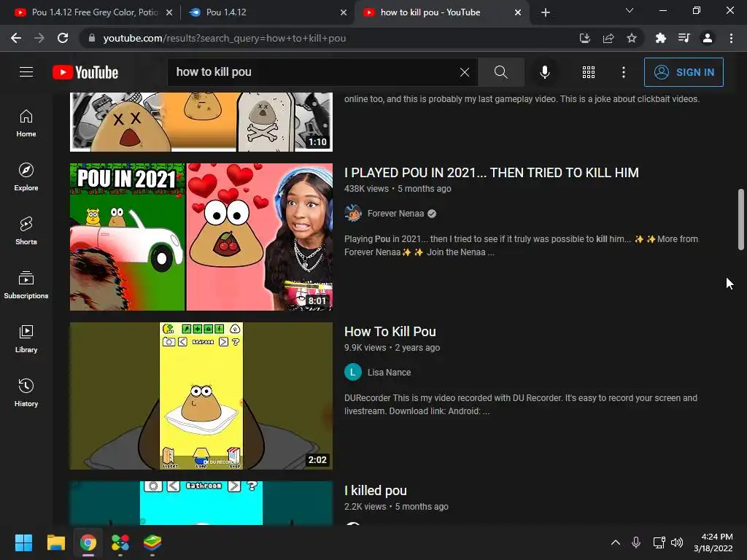Clear the search query with X
The height and width of the screenshot is (560, 747).
point(465,72)
